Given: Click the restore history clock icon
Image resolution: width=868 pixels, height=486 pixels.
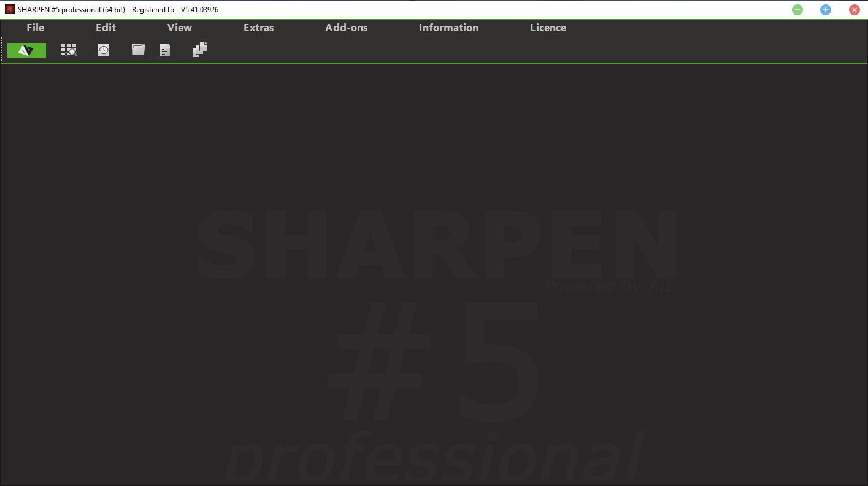Looking at the screenshot, I should (103, 50).
